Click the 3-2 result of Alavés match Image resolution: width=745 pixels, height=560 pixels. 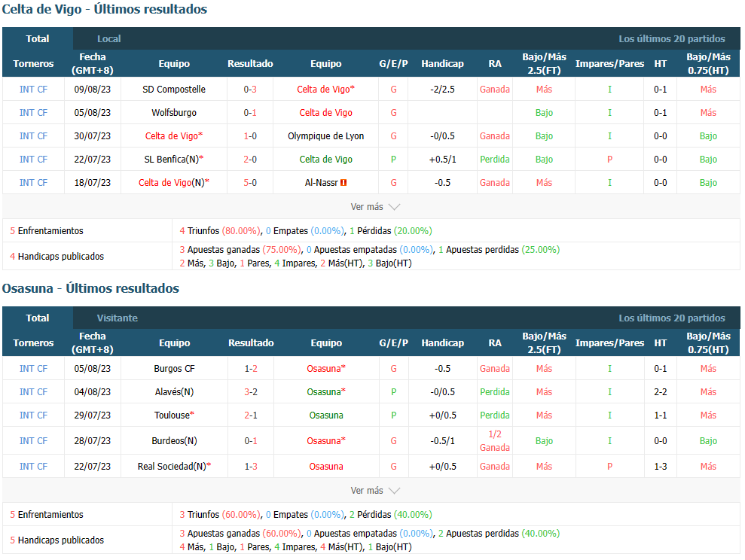click(x=251, y=392)
